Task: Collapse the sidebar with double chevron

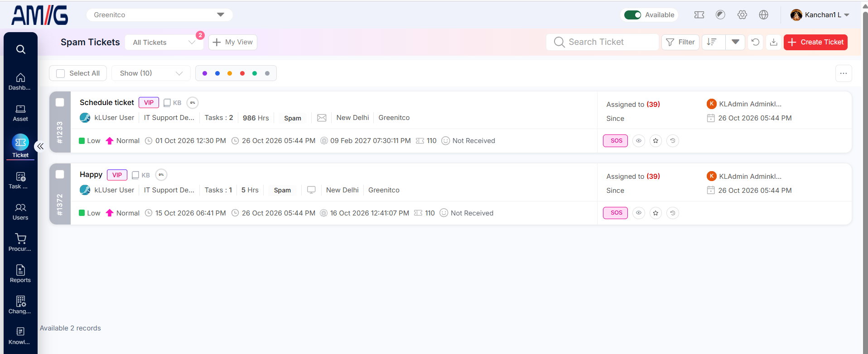Action: (x=40, y=146)
